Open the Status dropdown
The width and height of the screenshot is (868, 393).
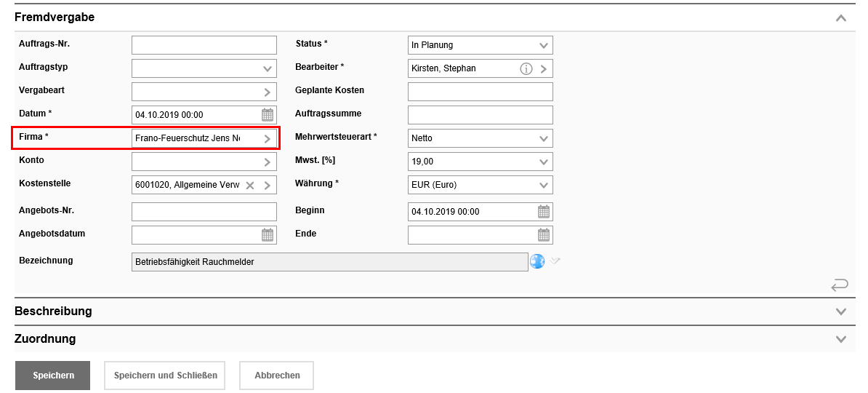click(544, 45)
